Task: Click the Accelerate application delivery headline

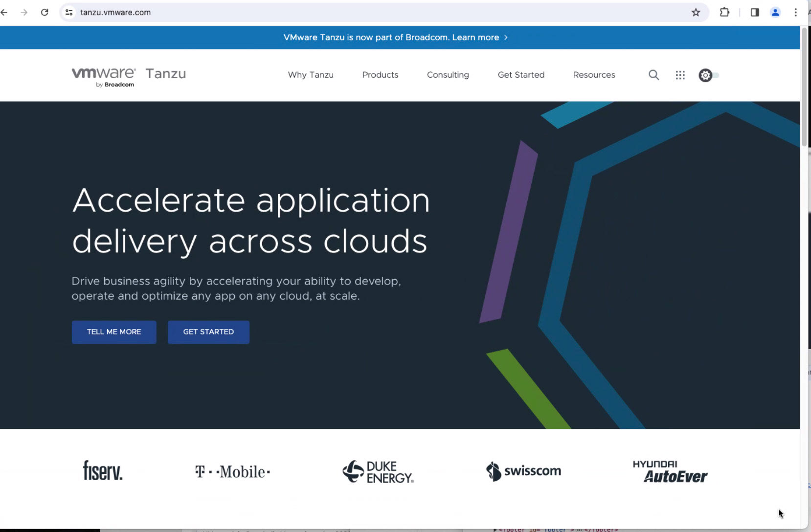Action: (250, 221)
